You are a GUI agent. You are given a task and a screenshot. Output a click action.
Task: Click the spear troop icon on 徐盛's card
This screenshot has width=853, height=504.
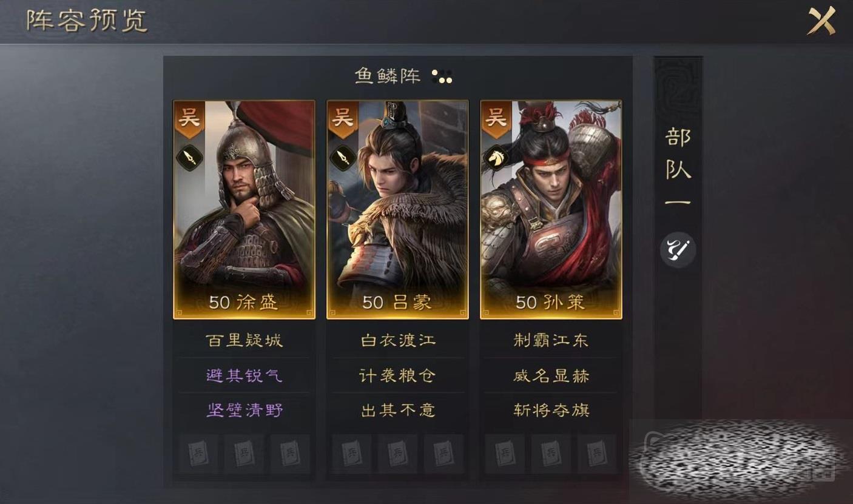pyautogui.click(x=189, y=158)
